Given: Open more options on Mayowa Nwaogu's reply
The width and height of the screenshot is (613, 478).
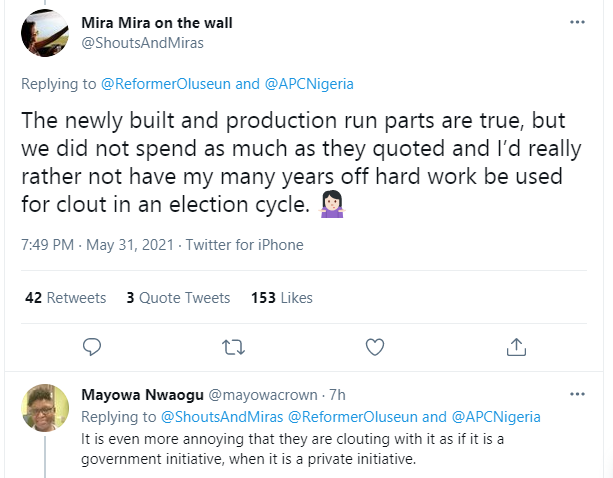Looking at the screenshot, I should 577,393.
